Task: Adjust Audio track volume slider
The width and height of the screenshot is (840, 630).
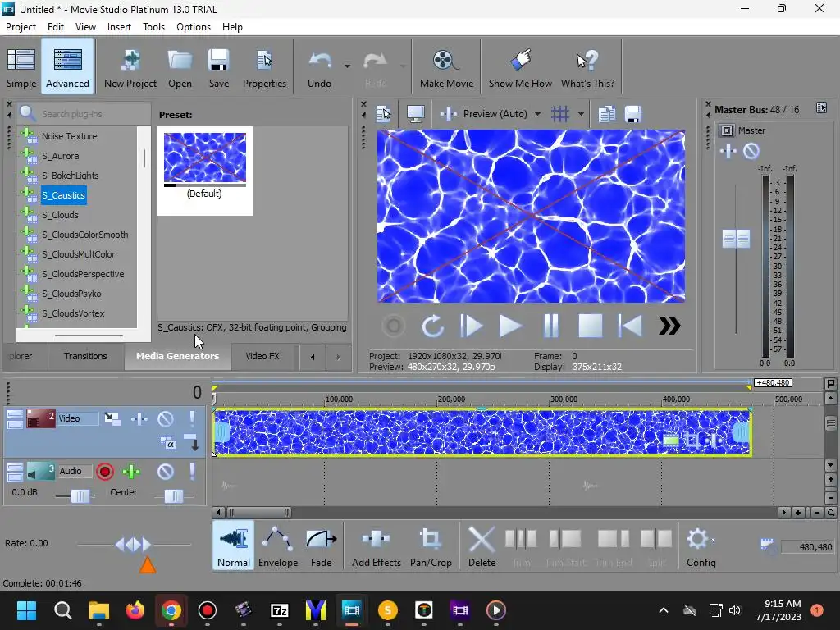Action: coord(80,496)
